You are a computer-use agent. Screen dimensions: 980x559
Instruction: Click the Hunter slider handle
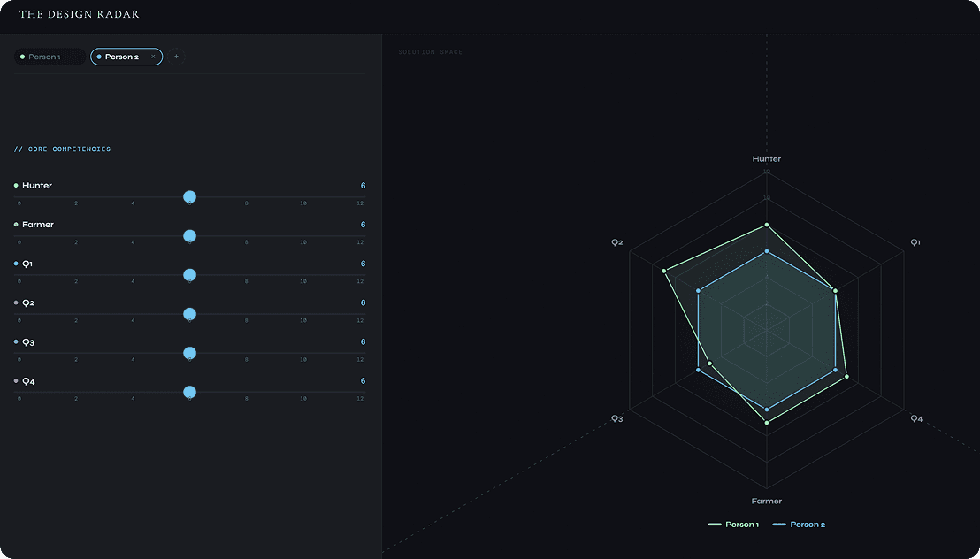pyautogui.click(x=190, y=197)
